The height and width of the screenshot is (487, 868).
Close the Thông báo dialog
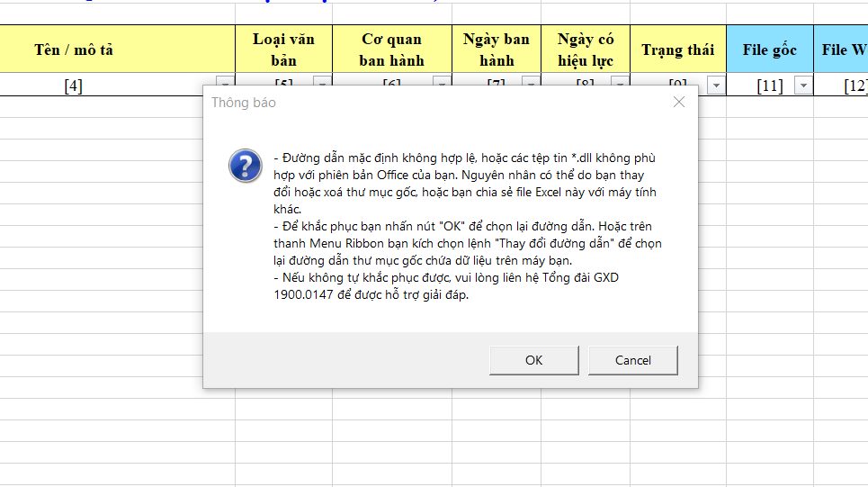[679, 103]
